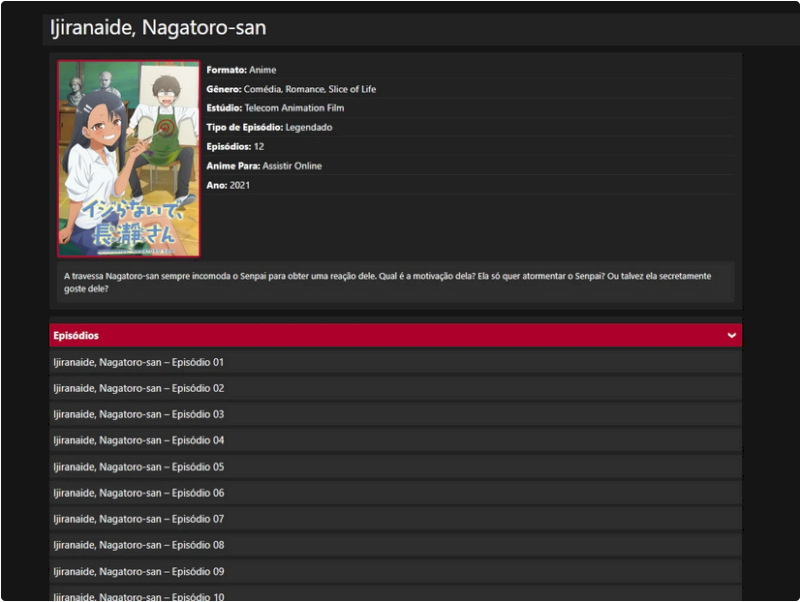The width and height of the screenshot is (800, 602).
Task: Select Ijiranaide, Nagatoro-san Episódio 04
Action: click(139, 440)
